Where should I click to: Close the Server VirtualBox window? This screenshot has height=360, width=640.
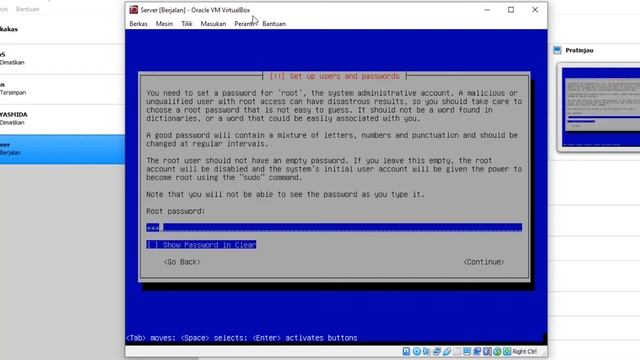[535, 10]
